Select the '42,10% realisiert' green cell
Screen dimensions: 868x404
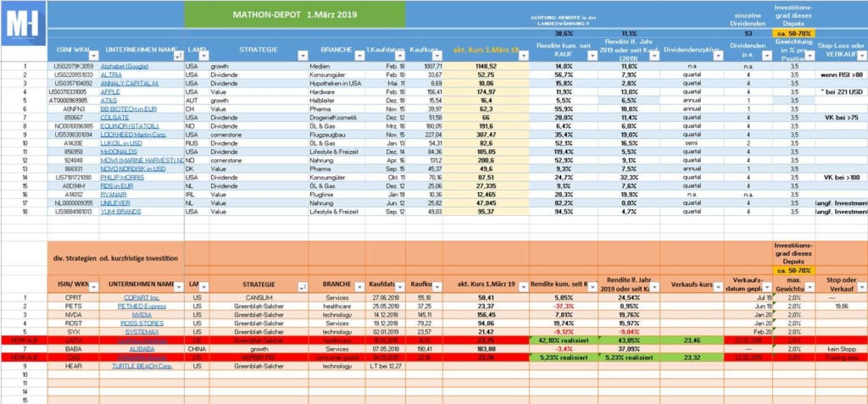[x=563, y=340]
